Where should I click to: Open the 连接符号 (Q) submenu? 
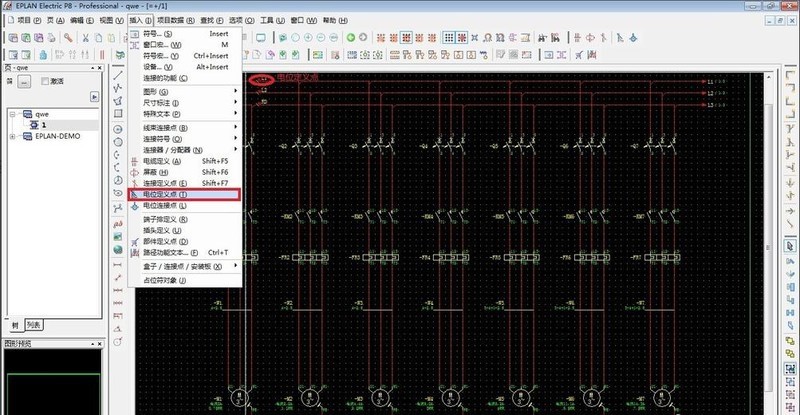[x=185, y=139]
